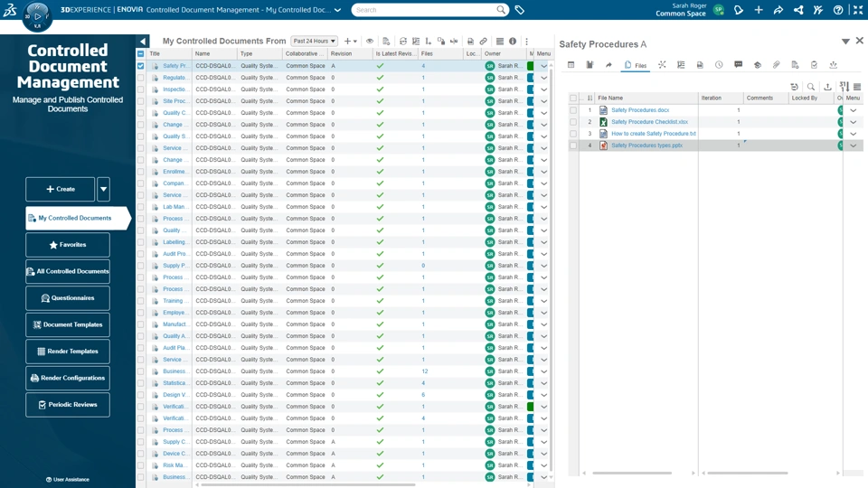Open the social network share icon
Screen dimensions: 868x488
[x=798, y=10]
